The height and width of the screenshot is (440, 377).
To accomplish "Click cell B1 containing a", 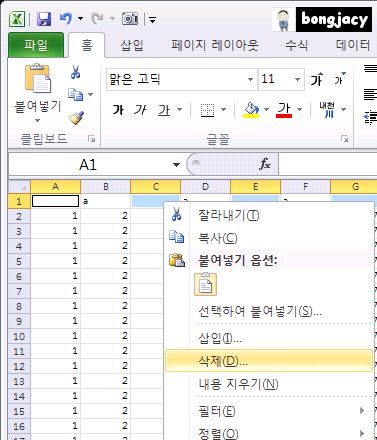I will [105, 201].
